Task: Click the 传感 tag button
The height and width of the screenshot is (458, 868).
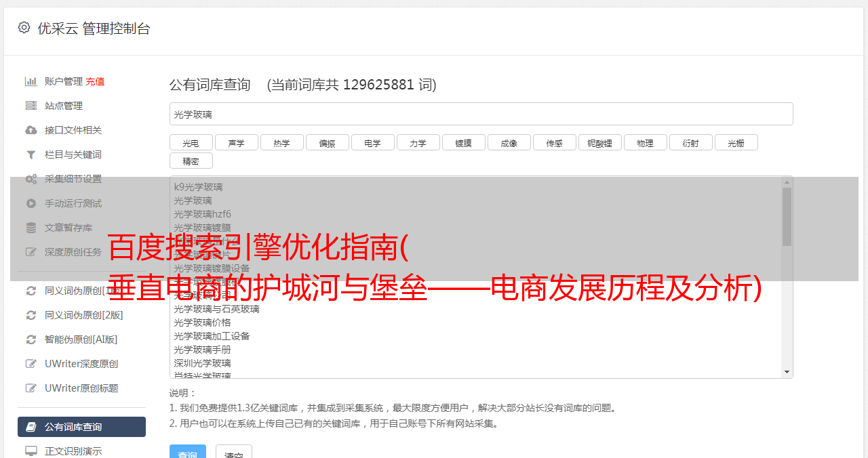Action: point(554,142)
